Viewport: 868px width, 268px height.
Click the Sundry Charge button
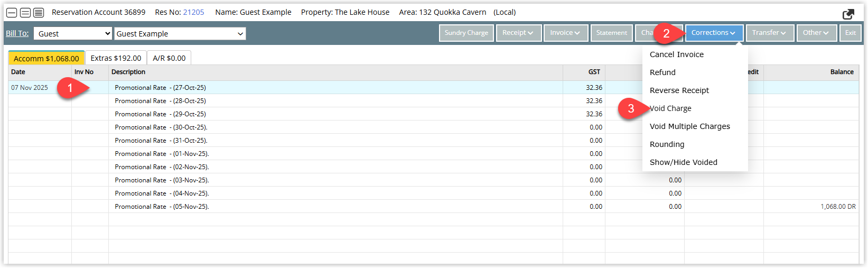click(466, 33)
